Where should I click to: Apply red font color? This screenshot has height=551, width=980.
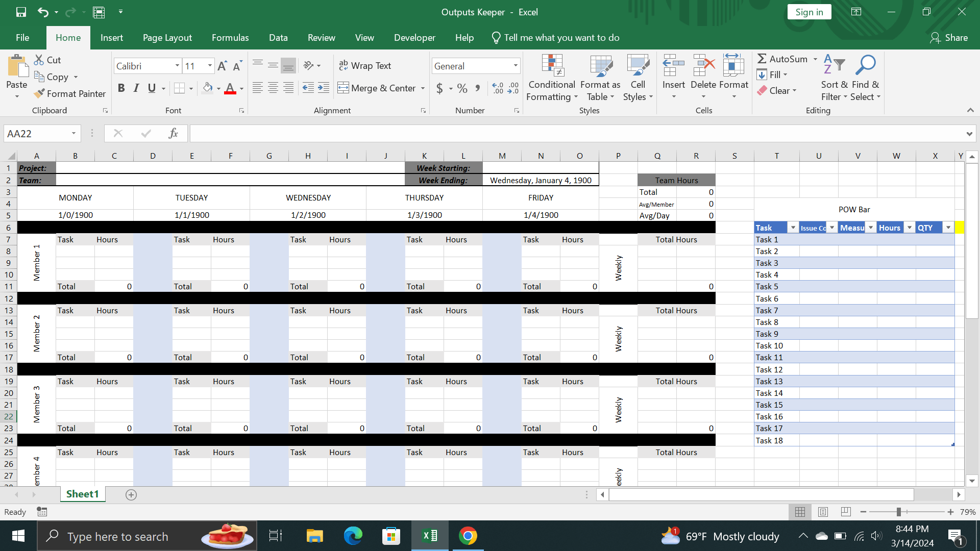pos(230,88)
